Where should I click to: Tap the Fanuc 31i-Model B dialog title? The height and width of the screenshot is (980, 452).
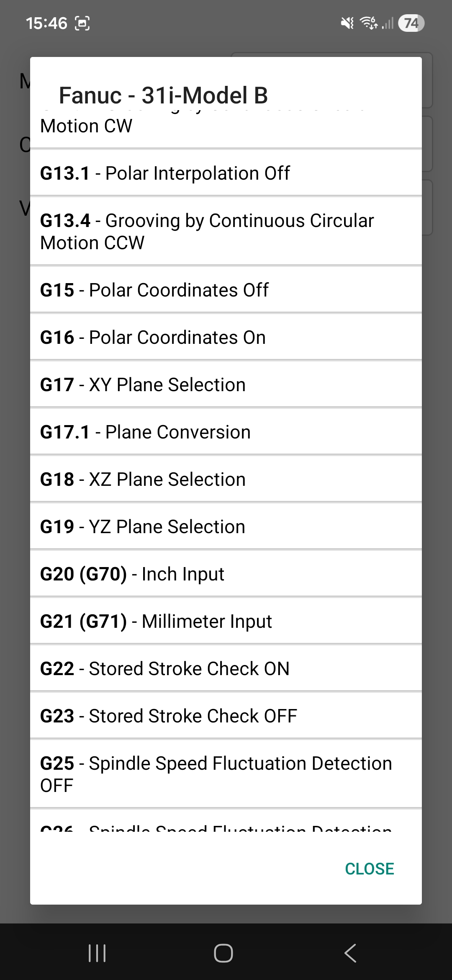(164, 95)
